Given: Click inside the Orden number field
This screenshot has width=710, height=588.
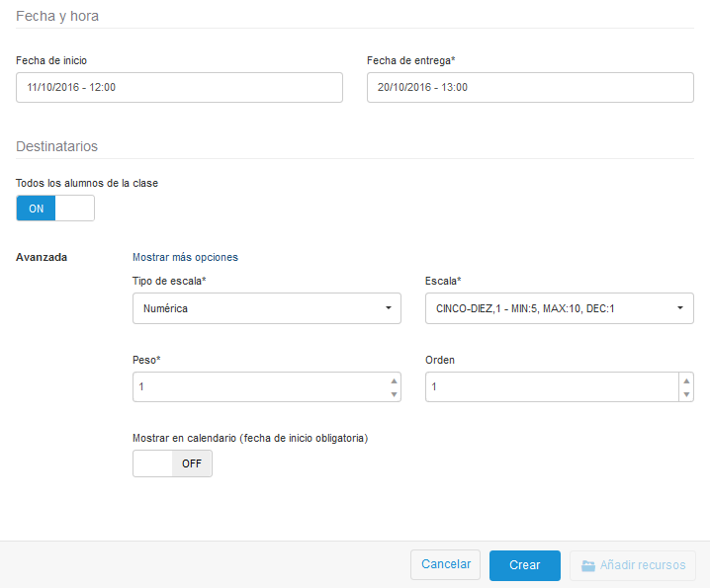Looking at the screenshot, I should [x=550, y=387].
